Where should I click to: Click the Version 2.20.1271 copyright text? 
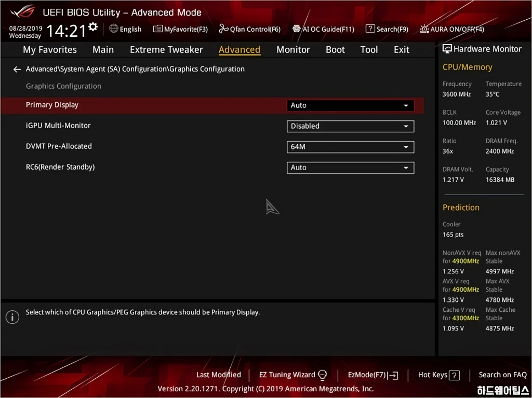(265, 389)
